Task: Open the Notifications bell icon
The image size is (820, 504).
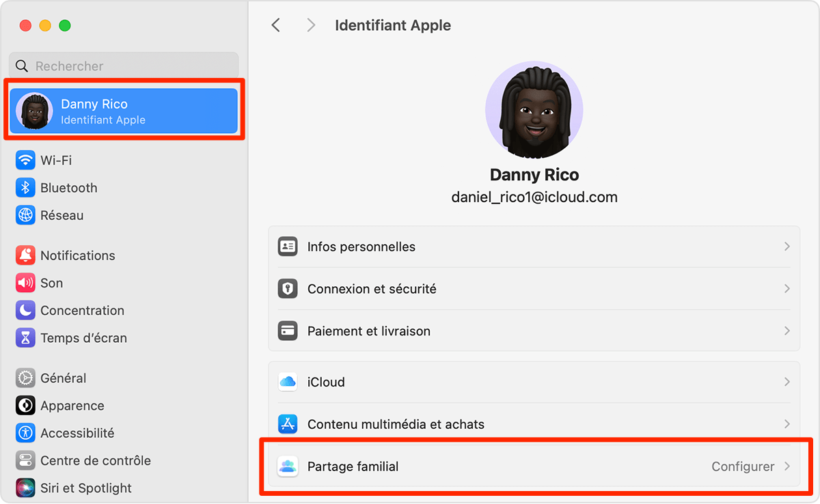Action: tap(25, 255)
